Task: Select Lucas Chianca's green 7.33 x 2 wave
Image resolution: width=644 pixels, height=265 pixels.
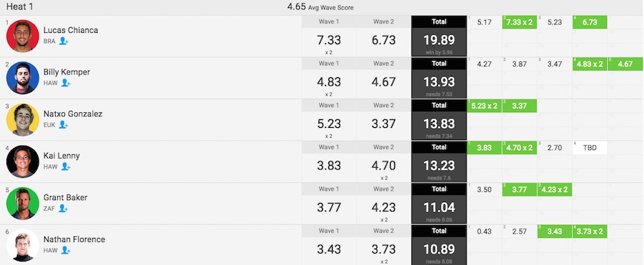Action: point(519,22)
